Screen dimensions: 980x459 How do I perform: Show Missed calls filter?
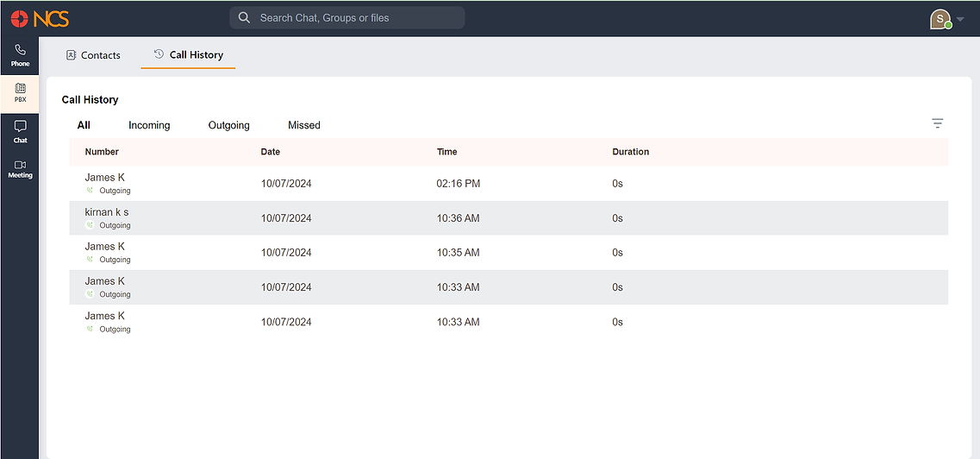click(x=303, y=125)
